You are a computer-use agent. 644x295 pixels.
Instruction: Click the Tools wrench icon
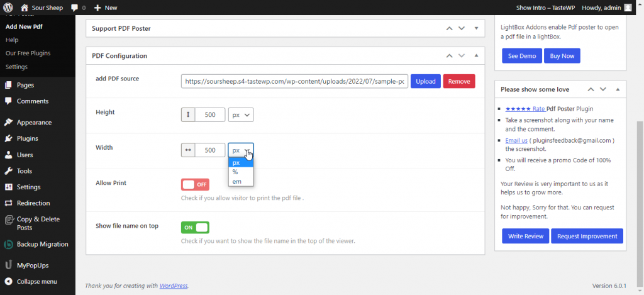point(9,171)
